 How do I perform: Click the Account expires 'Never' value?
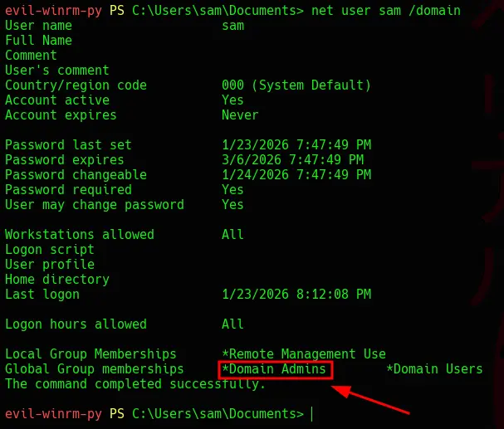coord(240,115)
